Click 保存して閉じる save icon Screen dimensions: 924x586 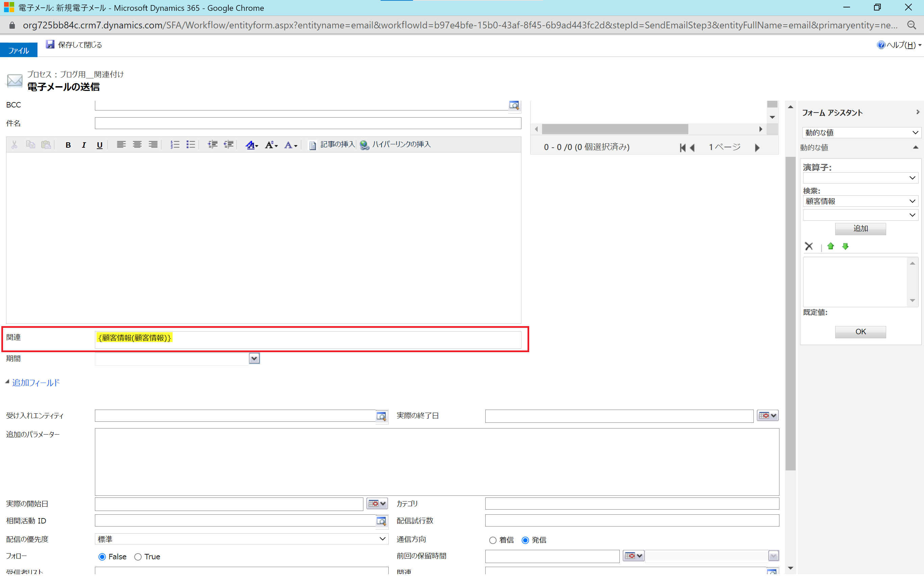click(50, 45)
